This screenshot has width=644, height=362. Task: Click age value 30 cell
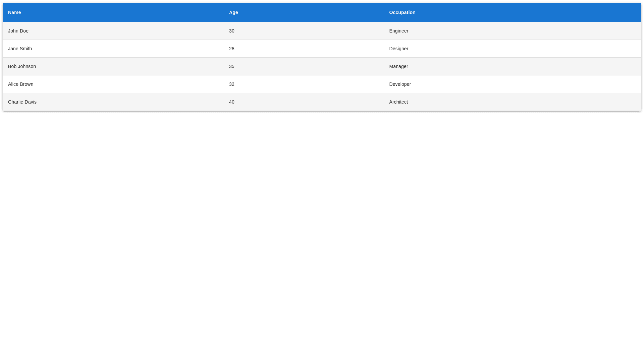232,31
